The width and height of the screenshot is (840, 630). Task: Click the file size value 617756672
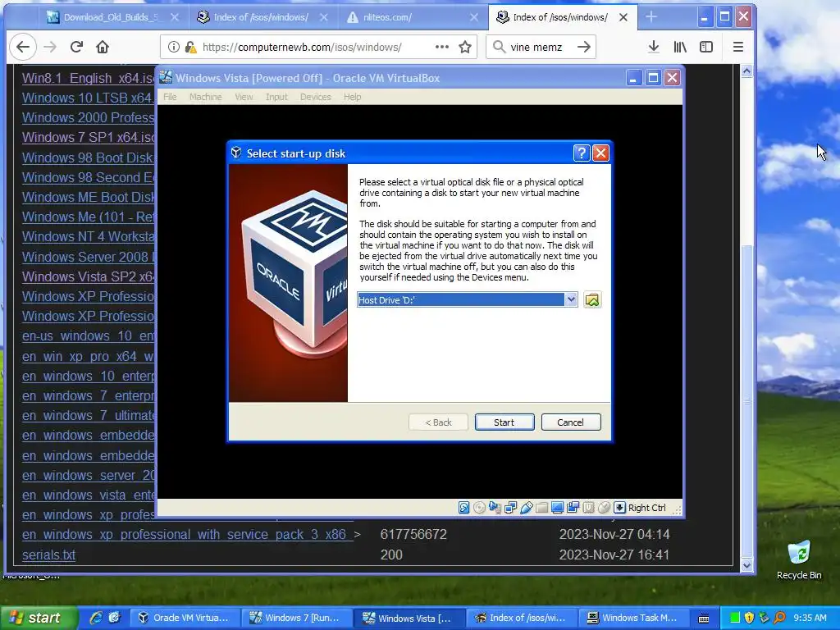tap(413, 535)
